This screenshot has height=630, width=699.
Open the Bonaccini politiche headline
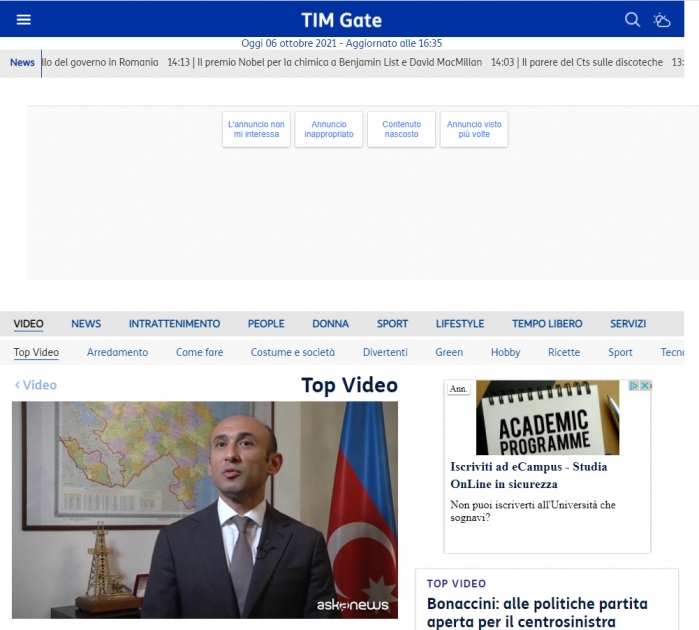click(x=537, y=613)
